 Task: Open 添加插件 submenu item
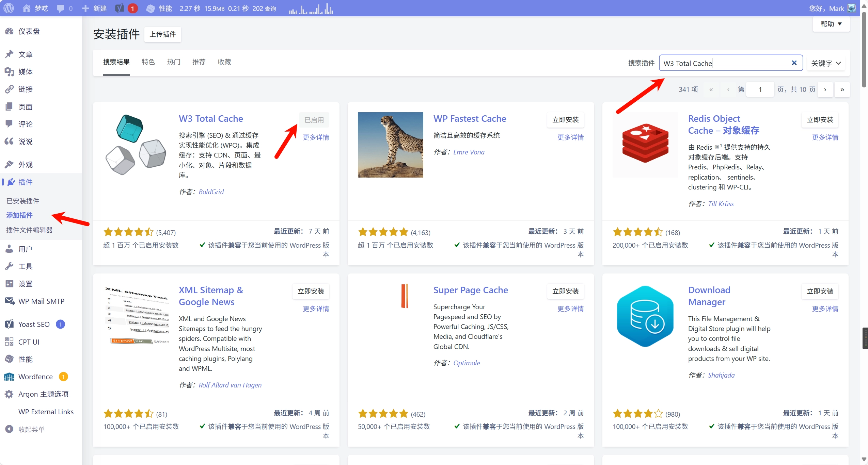tap(19, 215)
